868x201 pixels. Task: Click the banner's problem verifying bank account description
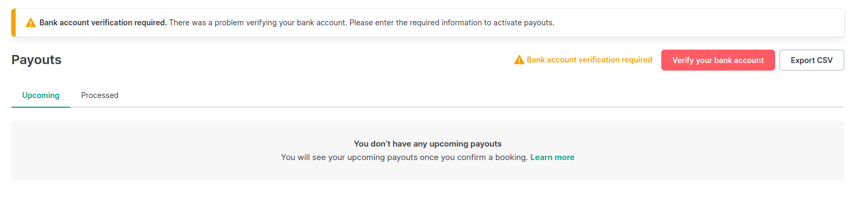point(362,23)
